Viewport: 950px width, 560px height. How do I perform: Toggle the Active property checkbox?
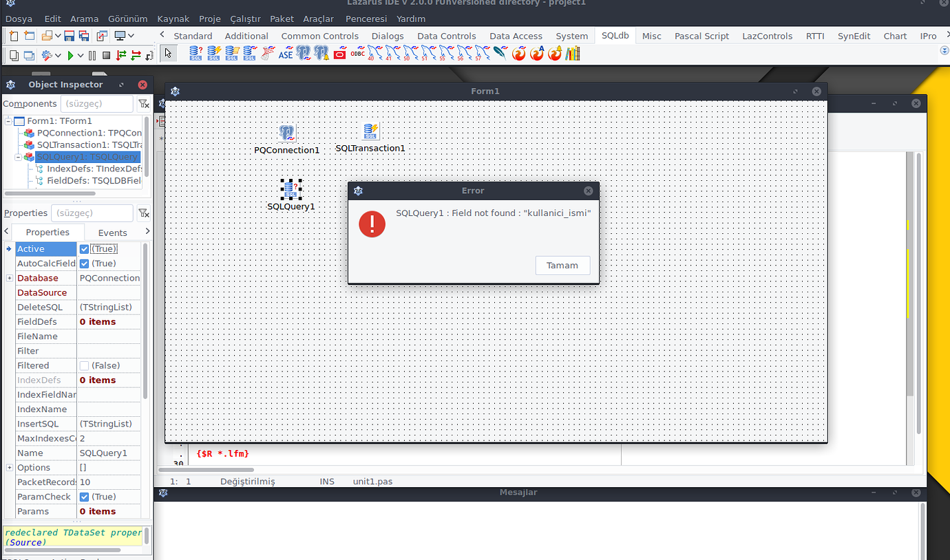coord(84,249)
